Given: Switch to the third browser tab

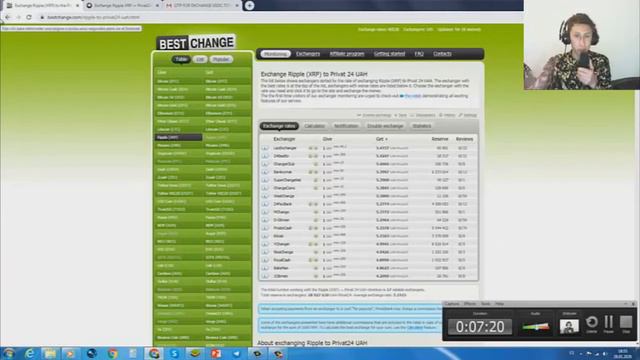Looking at the screenshot, I should pyautogui.click(x=202, y=6).
